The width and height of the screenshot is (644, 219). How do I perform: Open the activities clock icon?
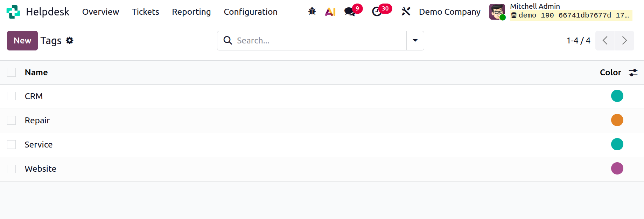(x=377, y=12)
